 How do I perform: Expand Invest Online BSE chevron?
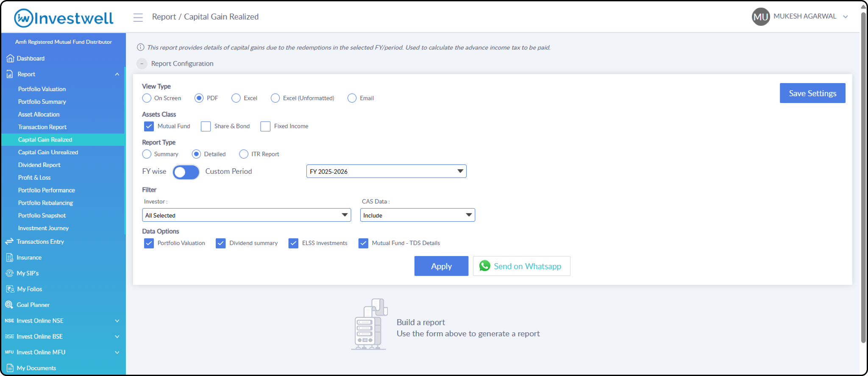click(117, 337)
